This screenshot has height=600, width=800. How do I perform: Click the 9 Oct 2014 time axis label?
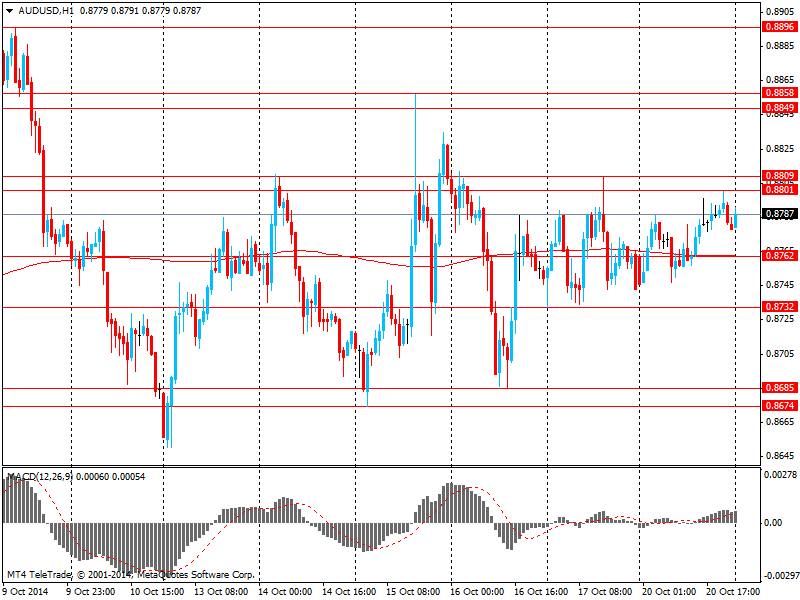(x=24, y=591)
